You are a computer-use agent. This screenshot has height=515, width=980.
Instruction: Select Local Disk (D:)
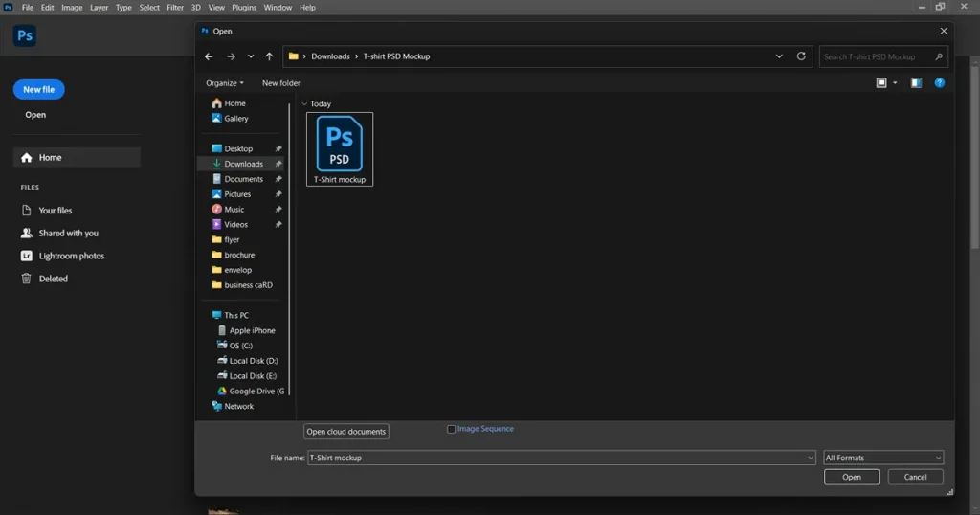click(247, 361)
